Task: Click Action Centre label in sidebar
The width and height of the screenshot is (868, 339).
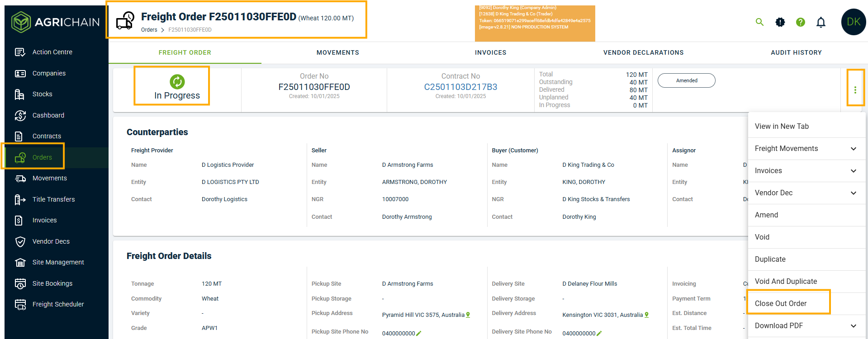Action: tap(52, 52)
